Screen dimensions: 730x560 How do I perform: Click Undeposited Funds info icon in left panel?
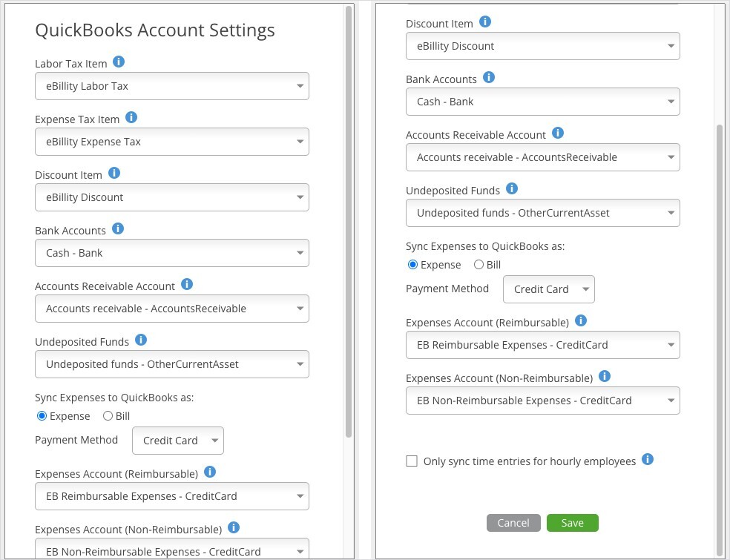(141, 340)
